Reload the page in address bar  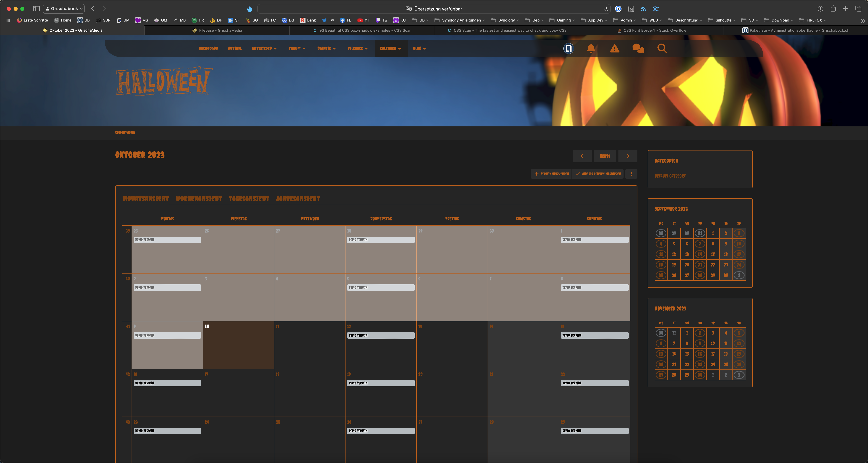point(606,9)
